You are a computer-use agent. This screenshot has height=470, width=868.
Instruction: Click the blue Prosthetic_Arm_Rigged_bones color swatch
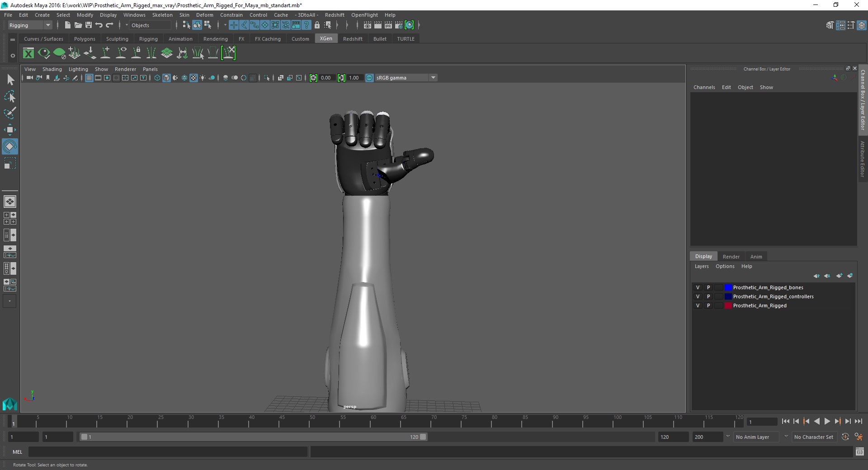(728, 288)
